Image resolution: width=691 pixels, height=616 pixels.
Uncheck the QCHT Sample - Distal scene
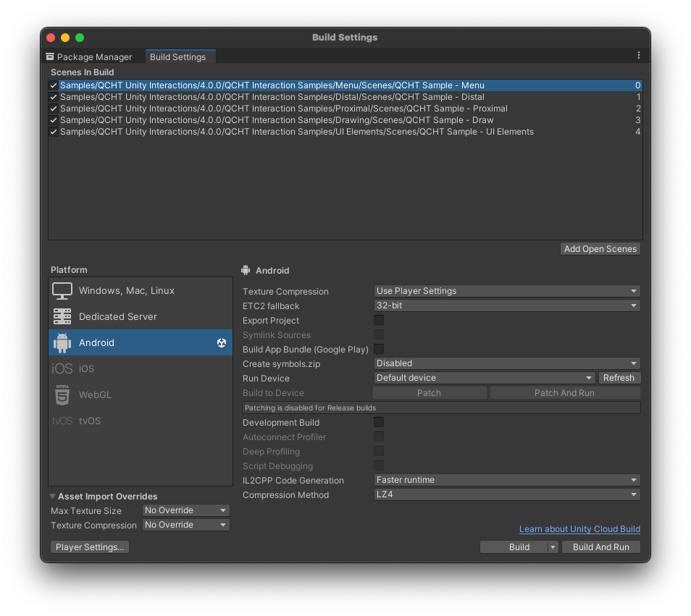(x=54, y=97)
